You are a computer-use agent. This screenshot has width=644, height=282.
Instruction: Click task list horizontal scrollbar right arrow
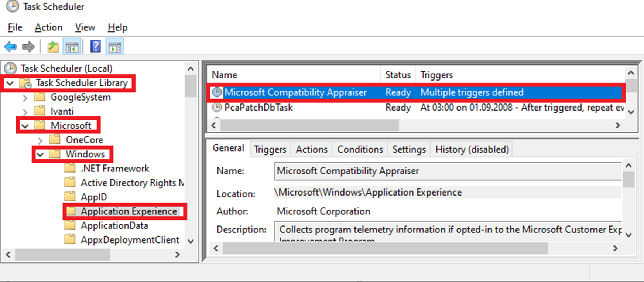[x=617, y=126]
